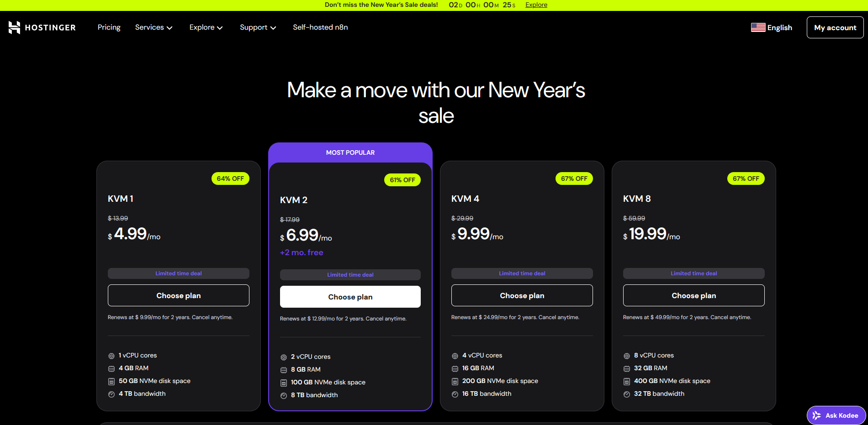Screen dimensions: 868x425
Task: Click bandwidth icon beside 16 TB bandwidth
Action: tap(455, 394)
